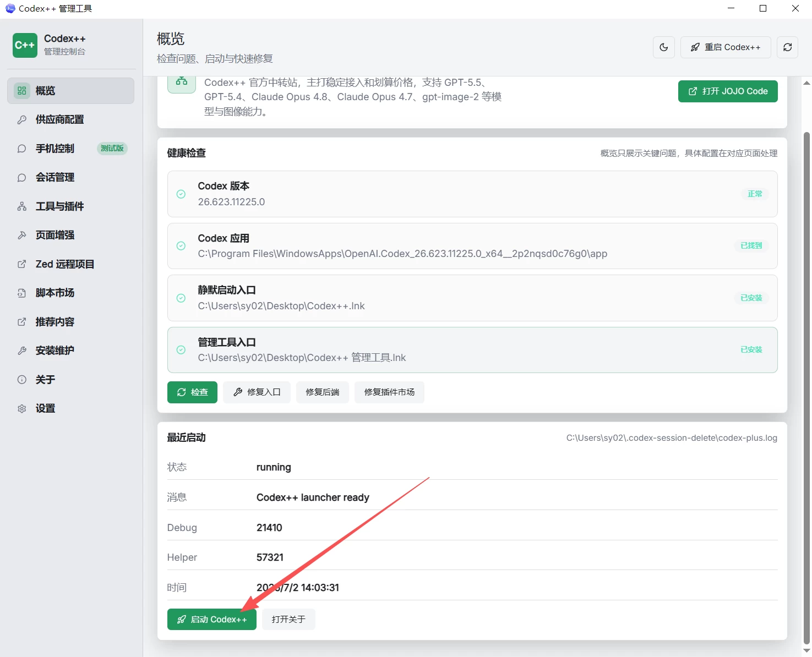Click the check icon for Codex 应用
The height and width of the screenshot is (657, 812).
coord(181,246)
